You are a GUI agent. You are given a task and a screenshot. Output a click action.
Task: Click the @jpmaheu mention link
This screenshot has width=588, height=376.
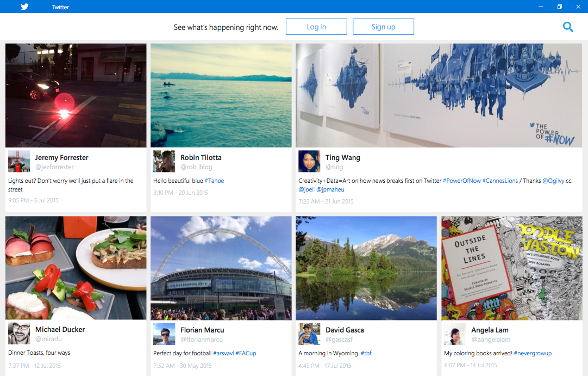pos(330,189)
